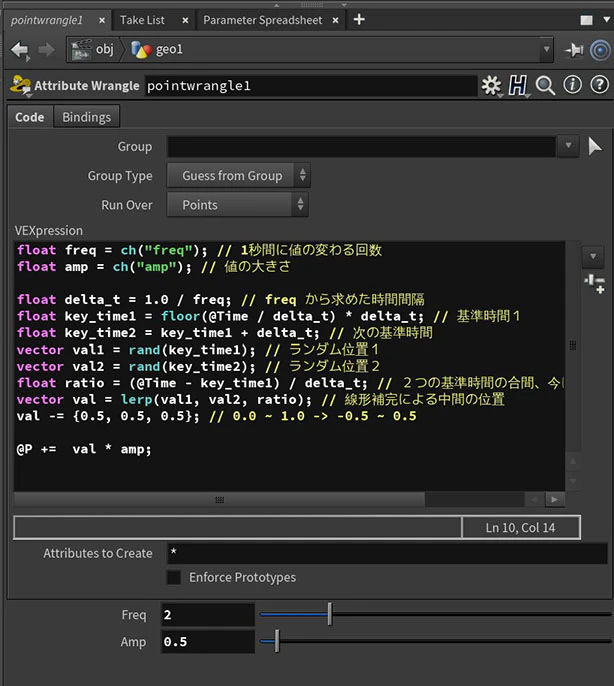This screenshot has height=686, width=614.
Task: Click the H Houdini help icon
Action: (518, 85)
